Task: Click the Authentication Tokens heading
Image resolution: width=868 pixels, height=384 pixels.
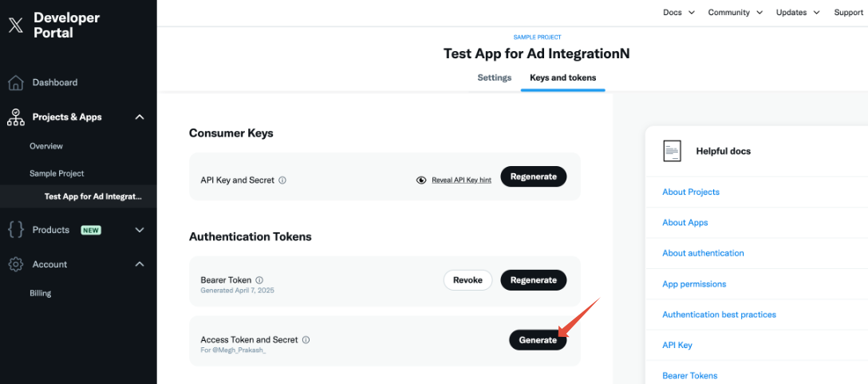Action: [x=251, y=236]
